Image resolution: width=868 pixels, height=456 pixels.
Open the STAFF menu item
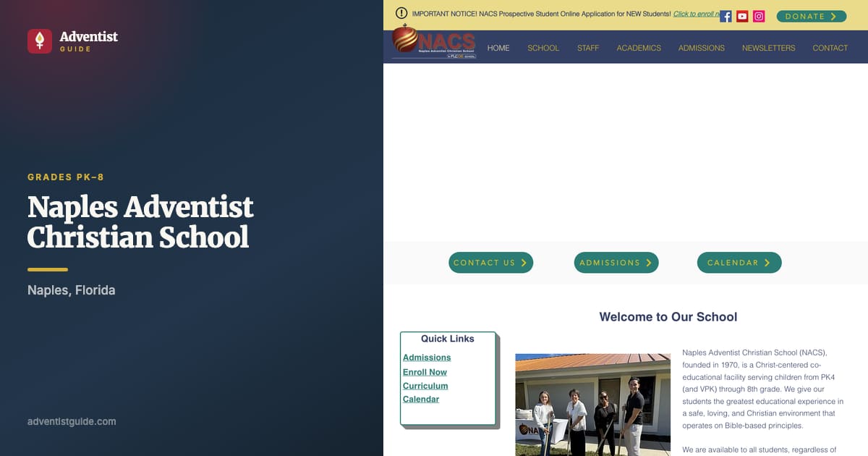[x=588, y=48]
